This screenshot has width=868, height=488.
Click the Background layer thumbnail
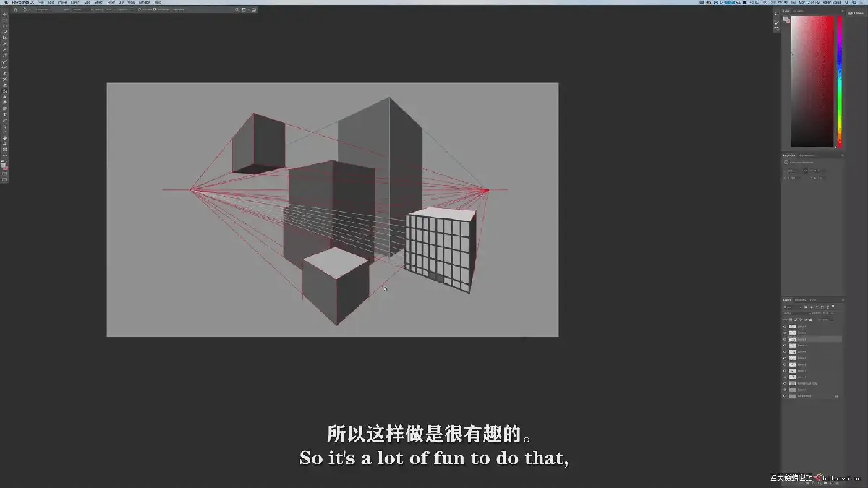(x=792, y=396)
